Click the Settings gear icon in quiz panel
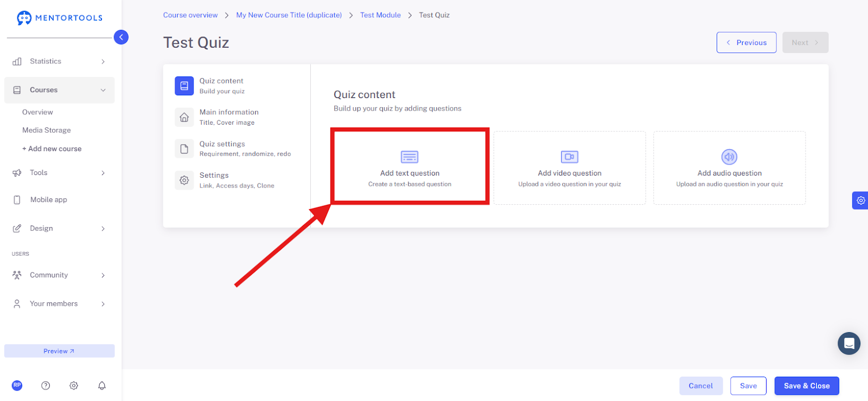The image size is (868, 401). (184, 180)
